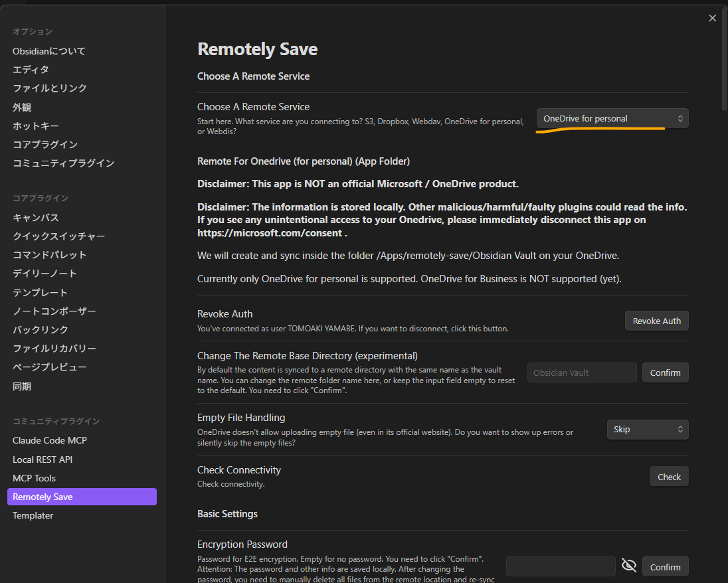Click the Empty File Handling setting label
This screenshot has width=728, height=583.
(x=241, y=418)
